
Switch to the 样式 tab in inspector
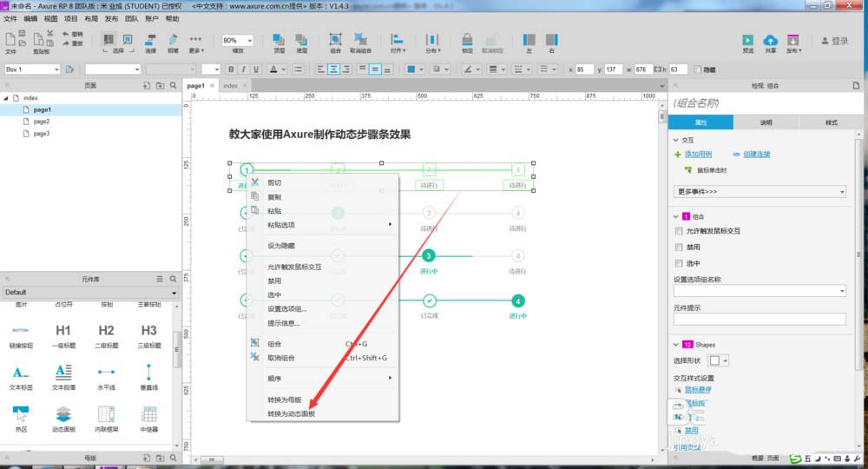click(x=831, y=122)
